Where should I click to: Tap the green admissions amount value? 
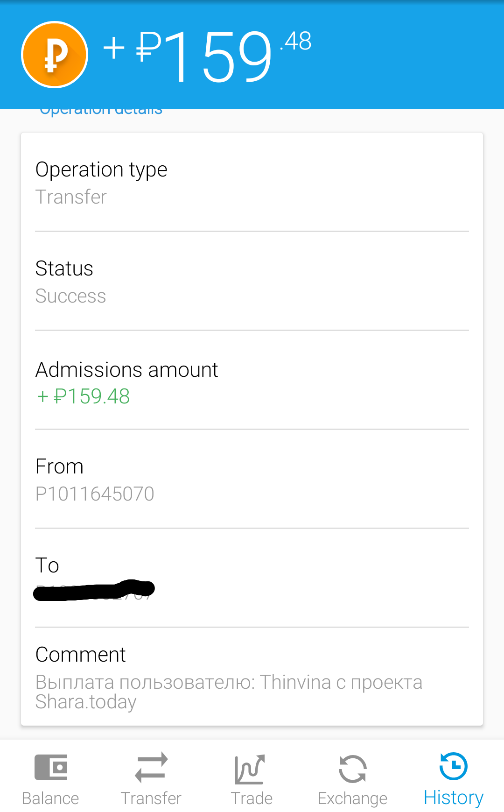84,396
